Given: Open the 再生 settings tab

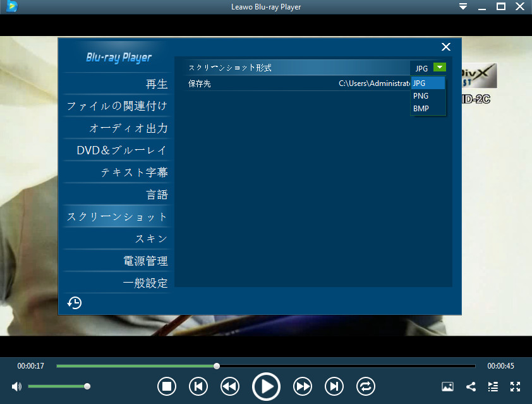Looking at the screenshot, I should pos(117,84).
